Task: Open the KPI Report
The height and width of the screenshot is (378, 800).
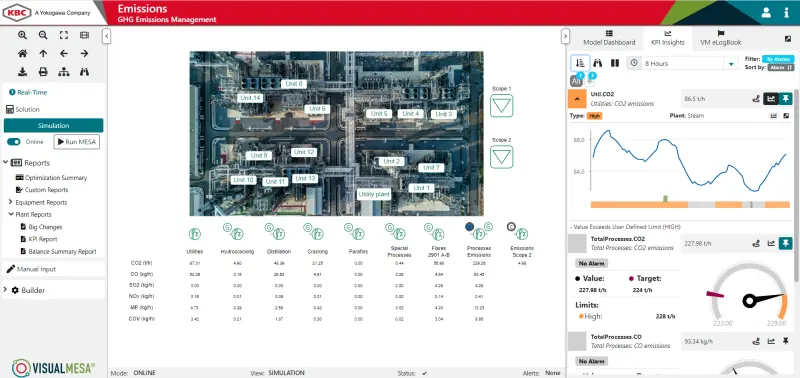Action: [39, 239]
